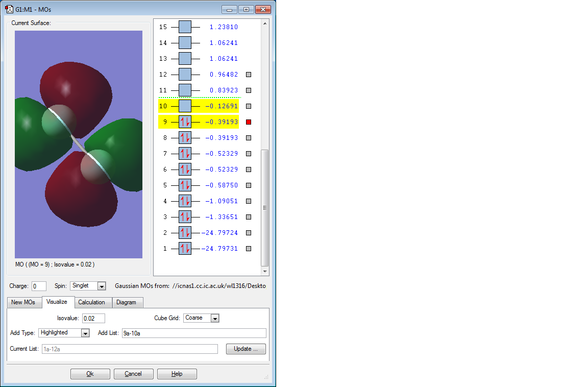Click the MO list vertical scrollbar thumb

coord(265,208)
